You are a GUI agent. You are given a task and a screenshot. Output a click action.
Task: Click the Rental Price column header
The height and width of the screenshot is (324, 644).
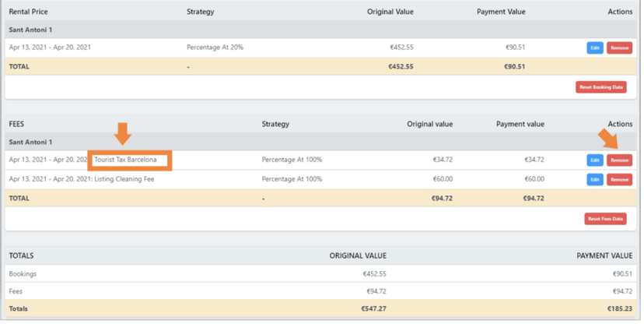[x=28, y=12]
